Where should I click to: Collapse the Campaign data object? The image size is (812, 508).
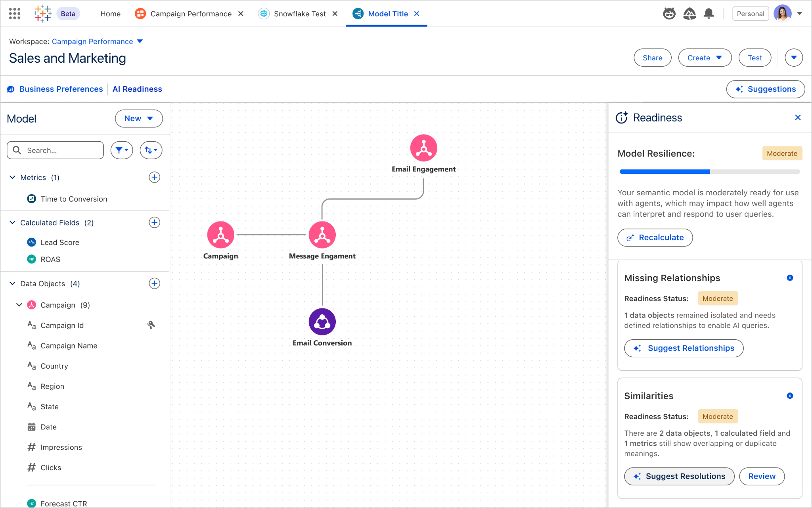coord(19,305)
